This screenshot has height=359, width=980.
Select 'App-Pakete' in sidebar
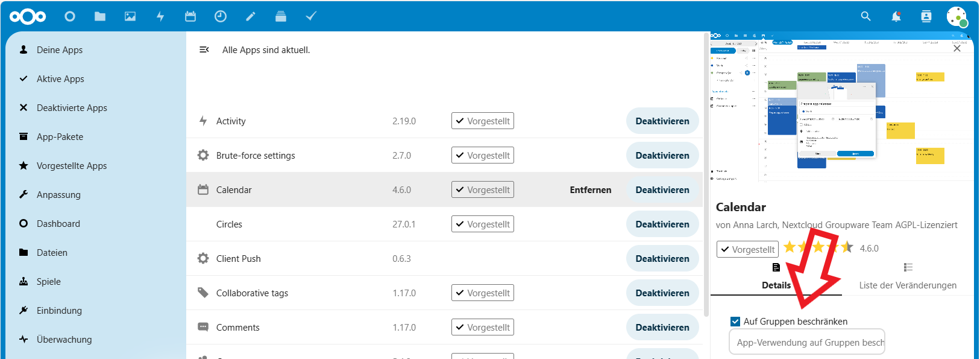pyautogui.click(x=60, y=137)
